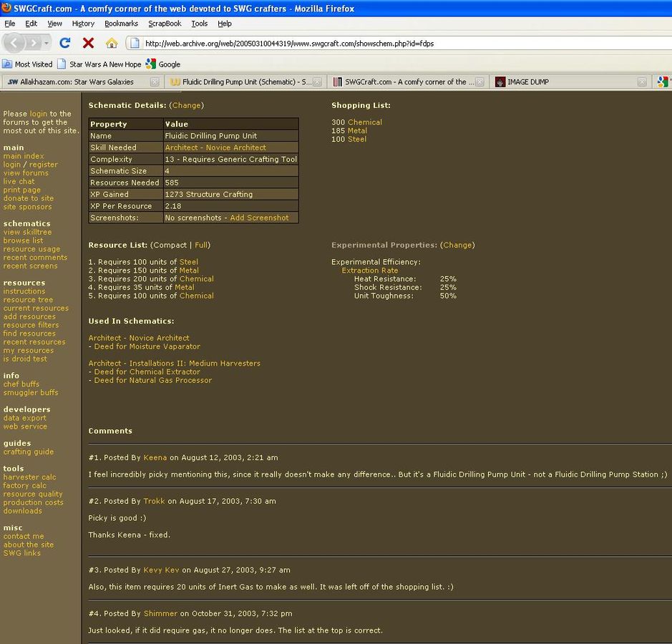Image resolution: width=672 pixels, height=644 pixels.
Task: Reload the page with the blue refresh icon
Action: point(65,43)
